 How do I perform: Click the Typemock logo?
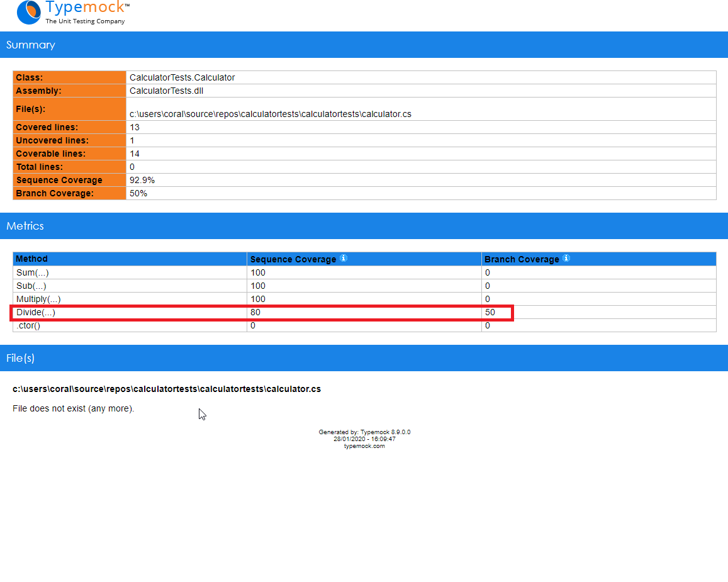pos(73,12)
